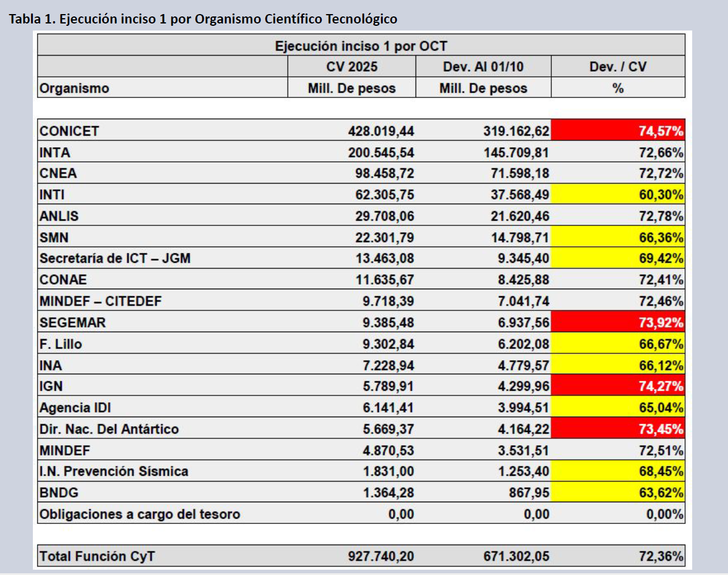Click the 'Agencia IDI' row label
Viewport: 728px width, 575px height.
75,408
